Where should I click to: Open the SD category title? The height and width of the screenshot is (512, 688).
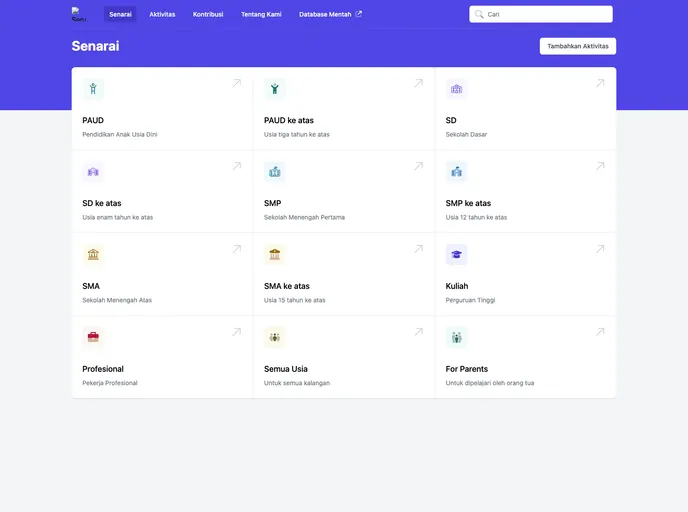point(451,120)
